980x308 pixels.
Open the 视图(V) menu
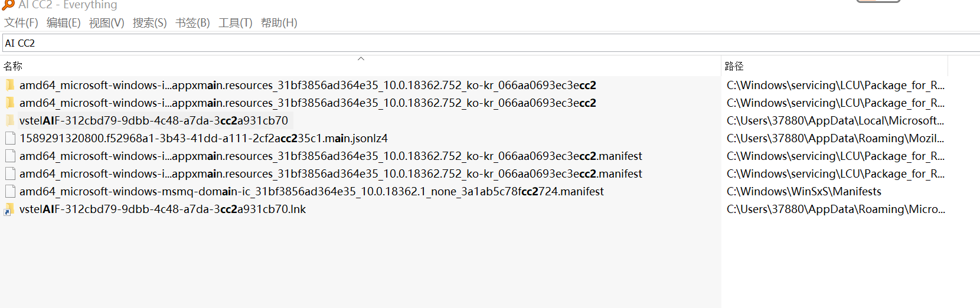(x=107, y=23)
